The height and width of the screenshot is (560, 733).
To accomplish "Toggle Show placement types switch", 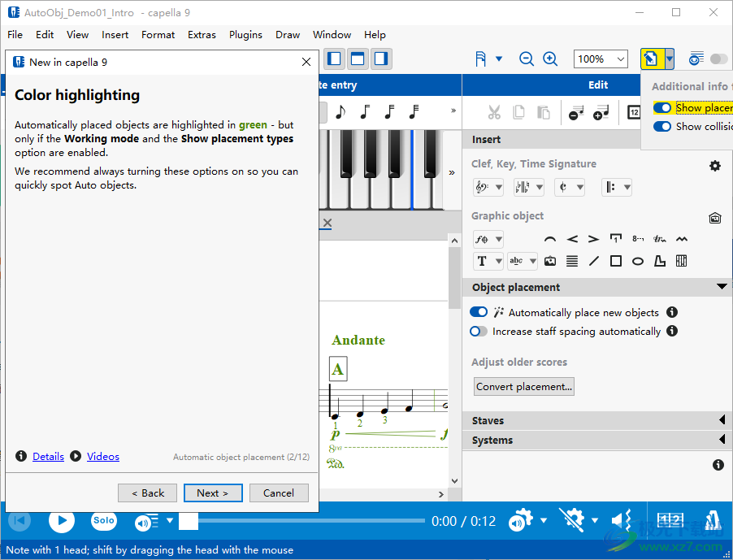I will click(662, 107).
